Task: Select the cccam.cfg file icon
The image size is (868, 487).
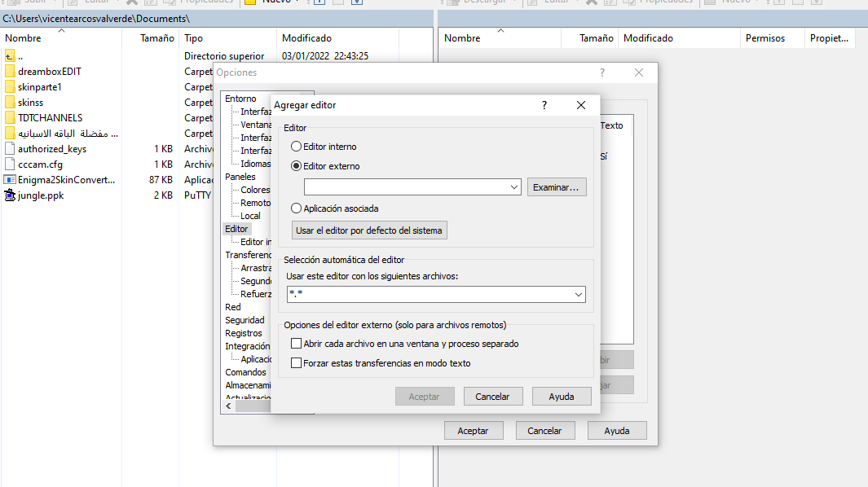Action: 10,165
